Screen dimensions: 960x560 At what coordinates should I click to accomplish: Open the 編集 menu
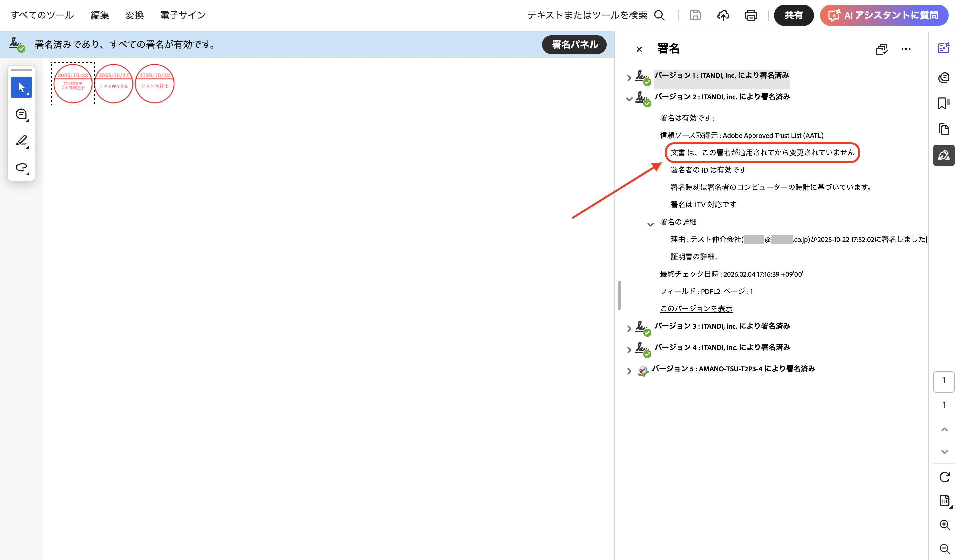(x=100, y=15)
